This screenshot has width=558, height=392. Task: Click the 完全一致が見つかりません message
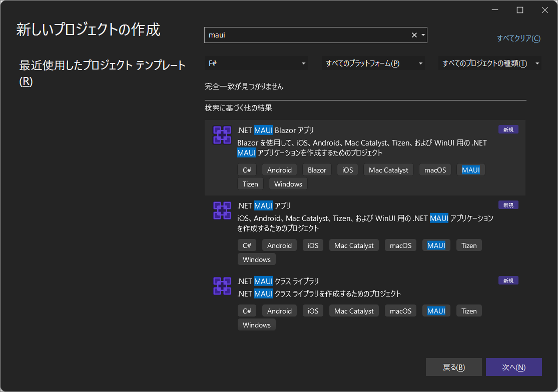pos(244,86)
